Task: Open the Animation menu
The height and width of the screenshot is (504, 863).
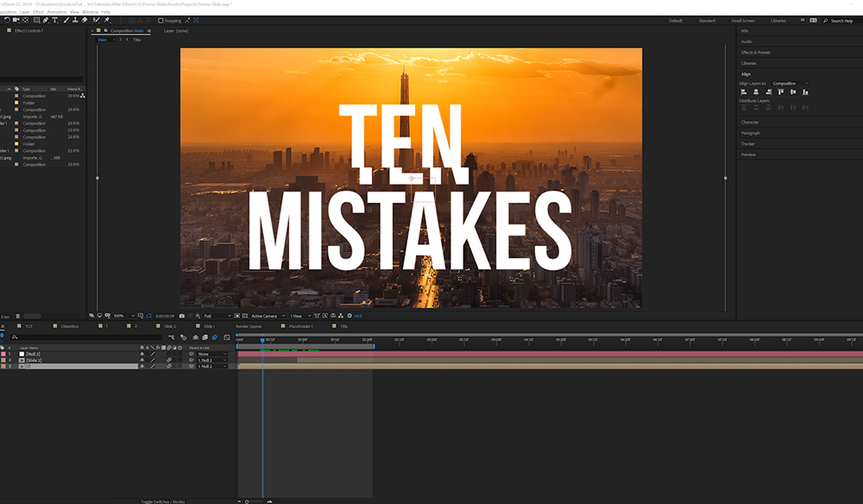Action: (x=57, y=11)
